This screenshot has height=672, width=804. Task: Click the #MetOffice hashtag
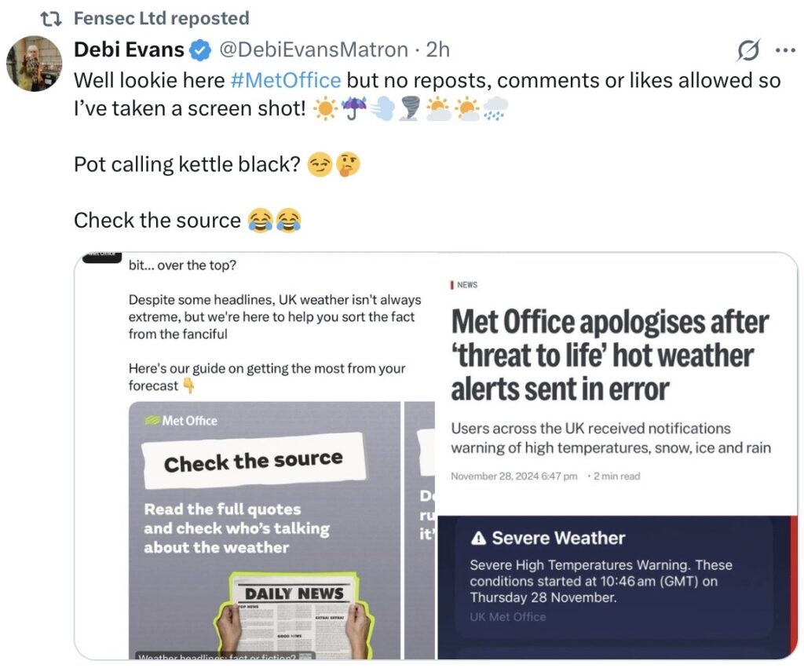click(286, 80)
